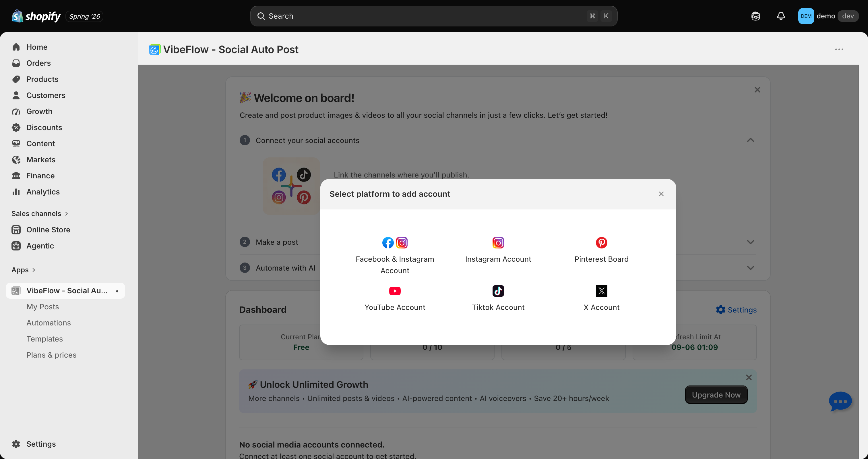Screen dimensions: 868x459
Task: Open dashboard Settings link
Action: [x=736, y=310]
